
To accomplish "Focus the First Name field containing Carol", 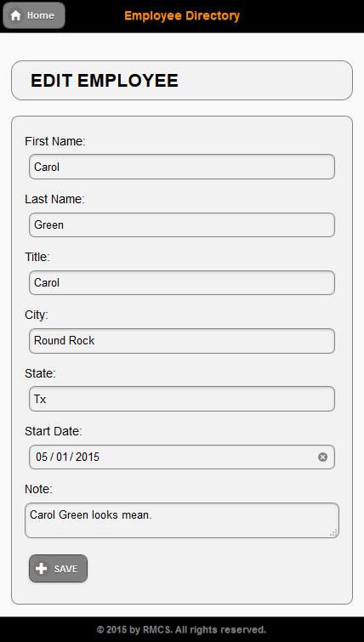I will tap(182, 167).
